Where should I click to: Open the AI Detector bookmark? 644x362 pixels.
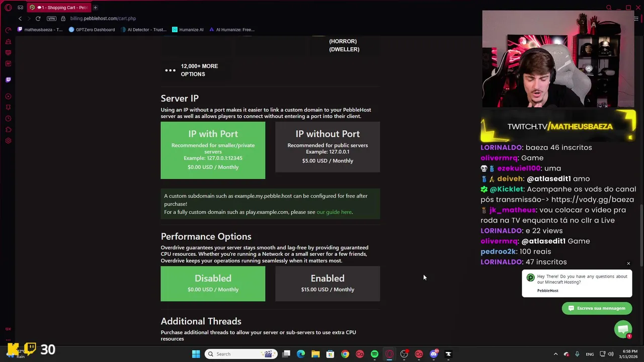[143, 30]
